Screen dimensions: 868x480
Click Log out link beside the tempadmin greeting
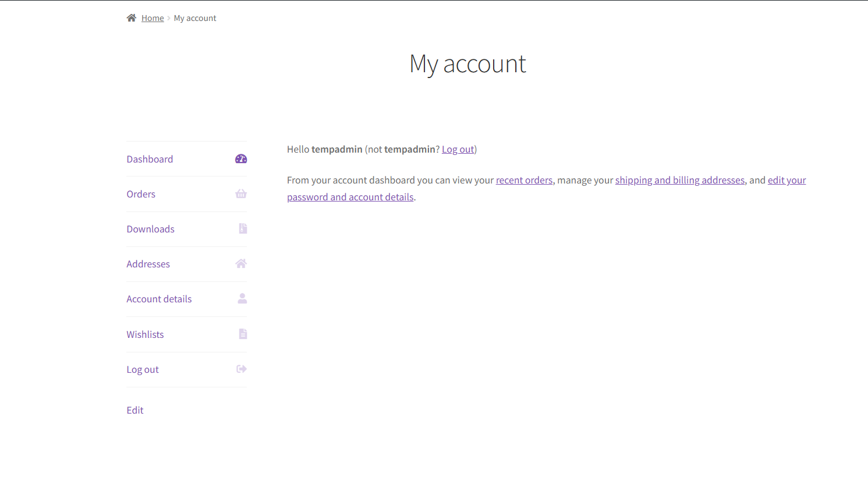click(x=458, y=149)
